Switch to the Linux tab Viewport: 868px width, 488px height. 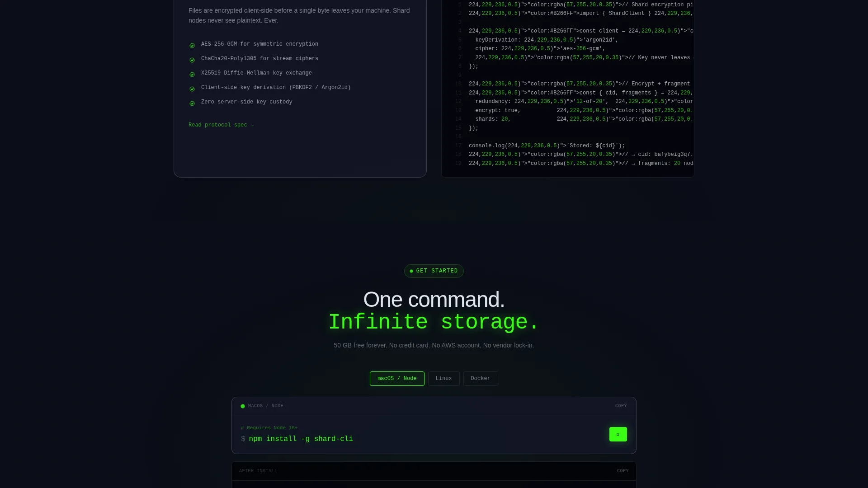[x=443, y=379]
